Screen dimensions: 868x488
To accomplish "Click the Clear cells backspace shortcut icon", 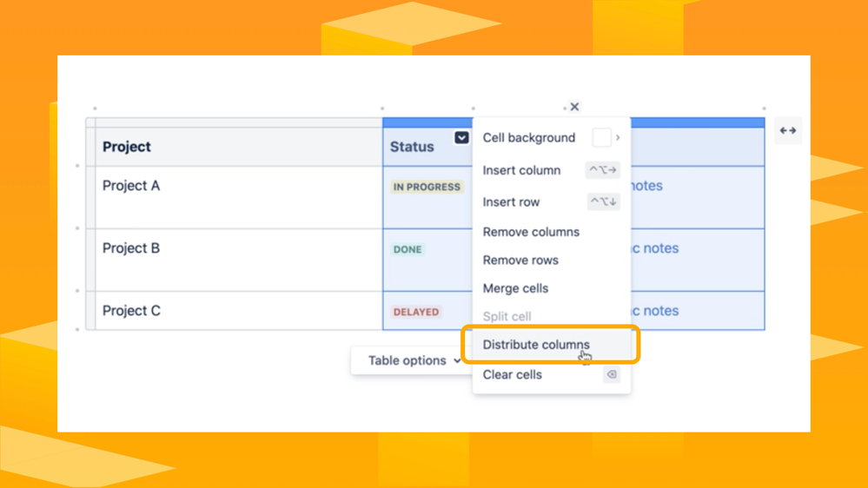I will [x=611, y=374].
